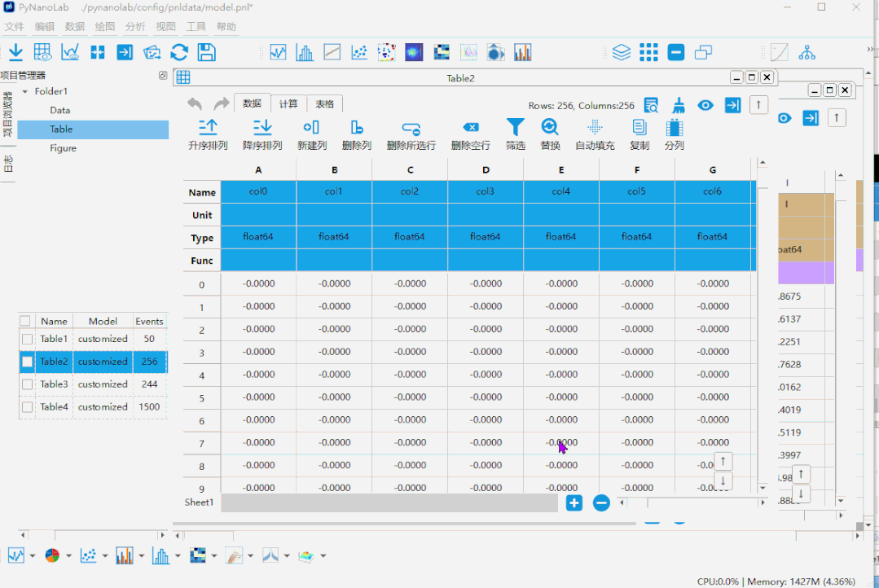Add a sheet with the plus button

[574, 502]
